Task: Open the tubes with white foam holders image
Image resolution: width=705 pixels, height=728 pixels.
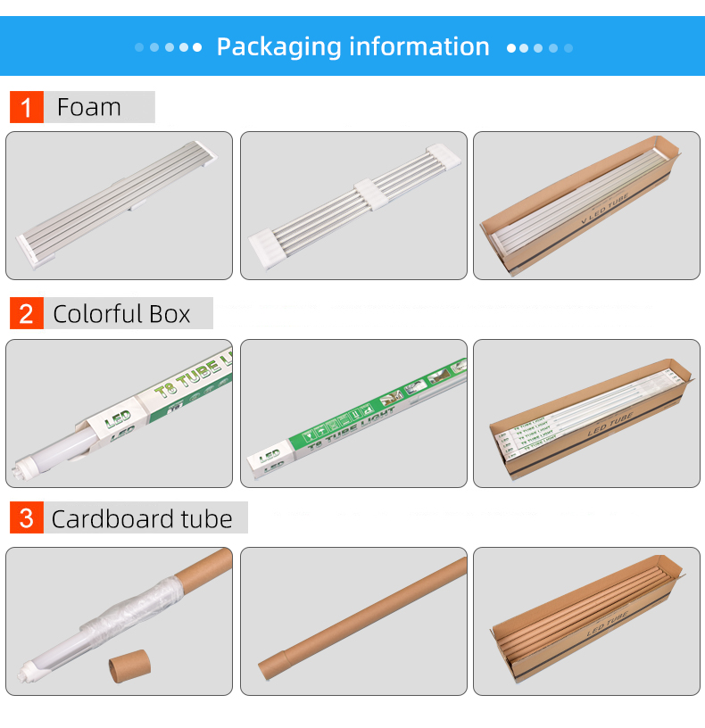Action: click(353, 206)
